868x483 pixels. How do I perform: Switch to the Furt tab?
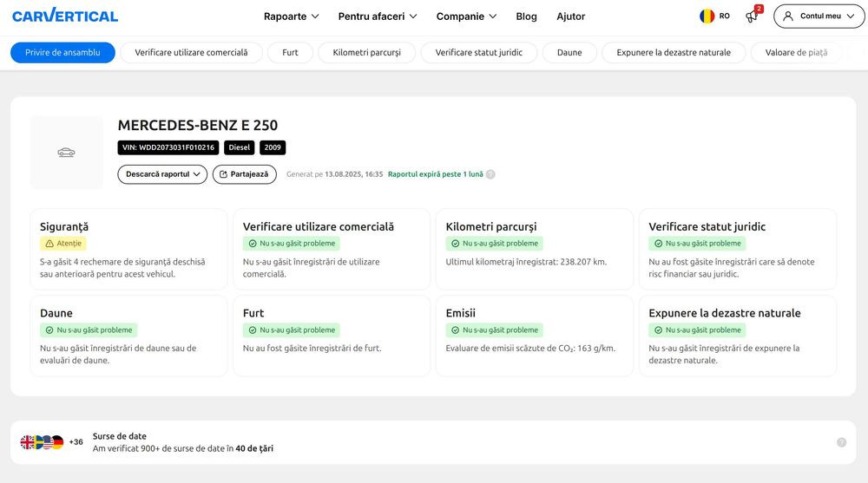pos(290,53)
